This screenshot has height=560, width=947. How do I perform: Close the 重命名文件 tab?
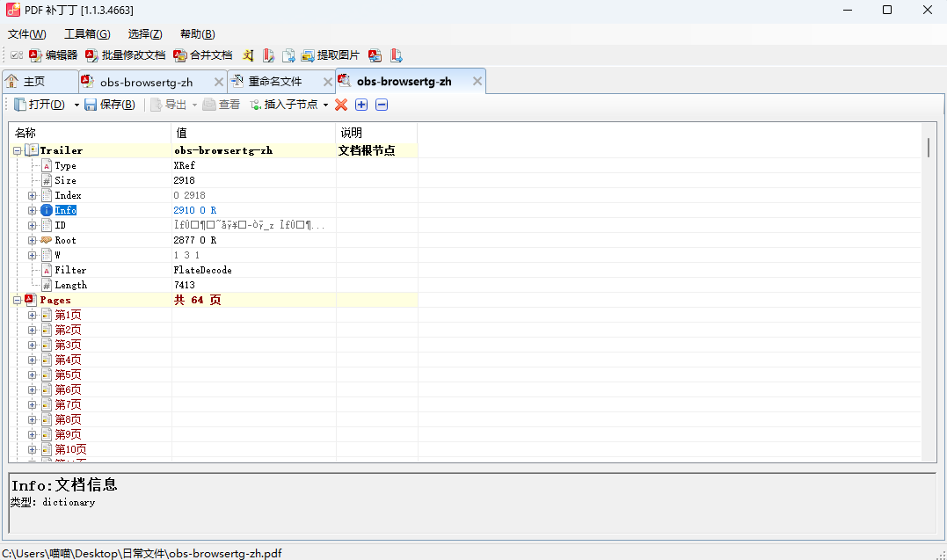[327, 82]
